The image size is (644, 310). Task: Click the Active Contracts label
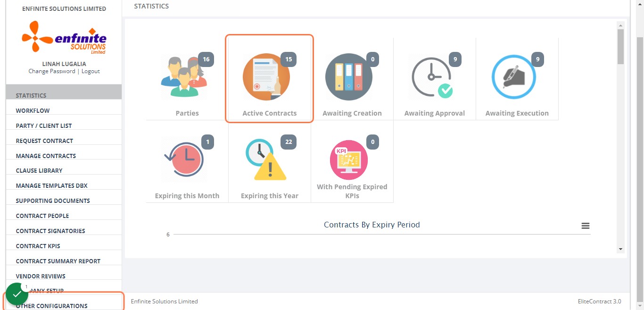tap(270, 113)
